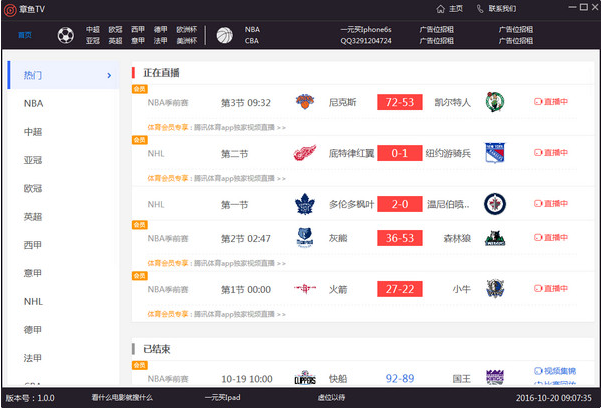Screen dimensions: 601x408
Task: Click the Winnipeg Jets logo
Action: [x=495, y=204]
